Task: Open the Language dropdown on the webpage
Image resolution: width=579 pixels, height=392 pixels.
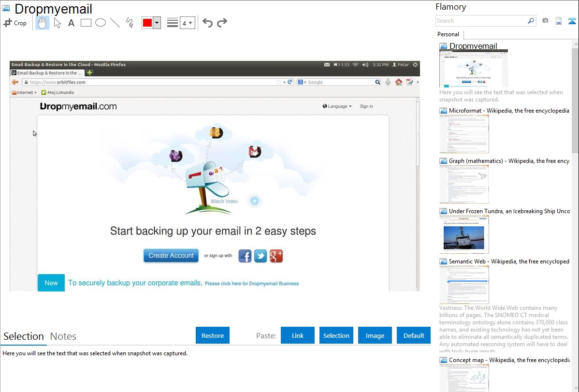Action: pyautogui.click(x=337, y=106)
